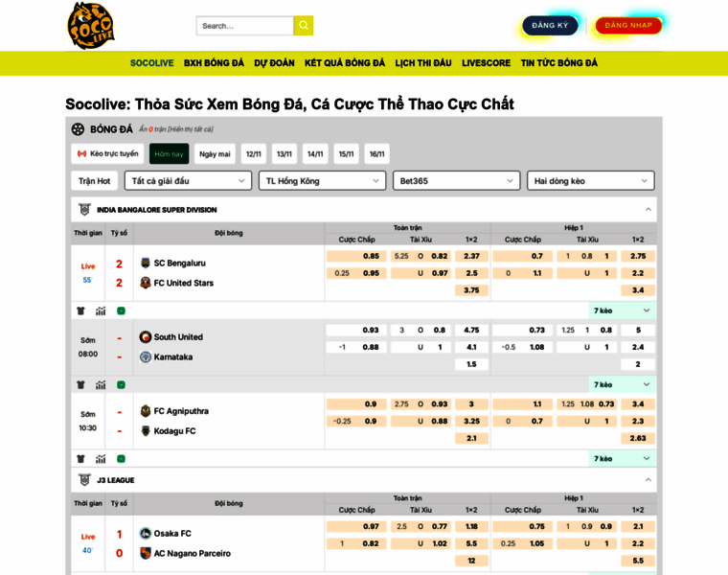Expand 7 kèo for South United match
This screenshot has width=728, height=575.
tap(622, 384)
